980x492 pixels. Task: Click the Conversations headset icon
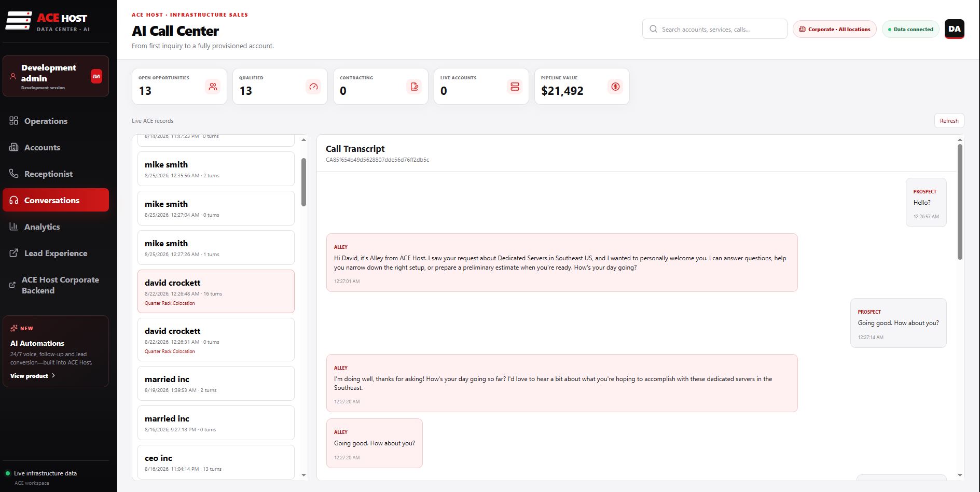(x=13, y=200)
